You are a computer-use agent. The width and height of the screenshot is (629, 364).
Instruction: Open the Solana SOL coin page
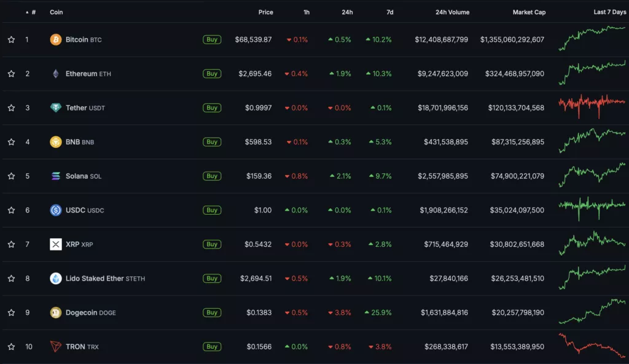[84, 176]
